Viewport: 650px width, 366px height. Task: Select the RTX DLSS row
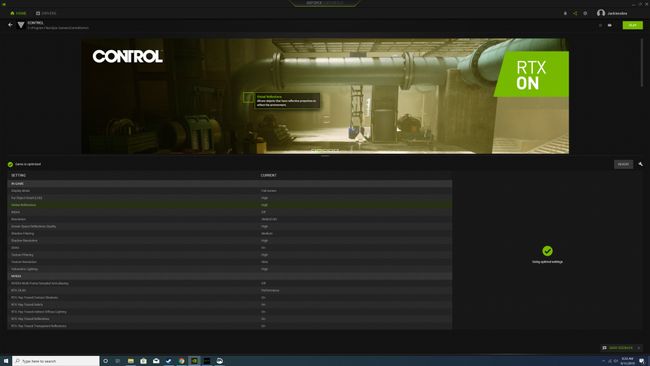coord(230,290)
